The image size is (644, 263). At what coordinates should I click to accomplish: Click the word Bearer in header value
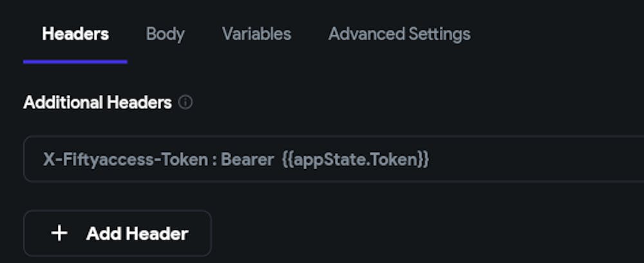tap(247, 159)
